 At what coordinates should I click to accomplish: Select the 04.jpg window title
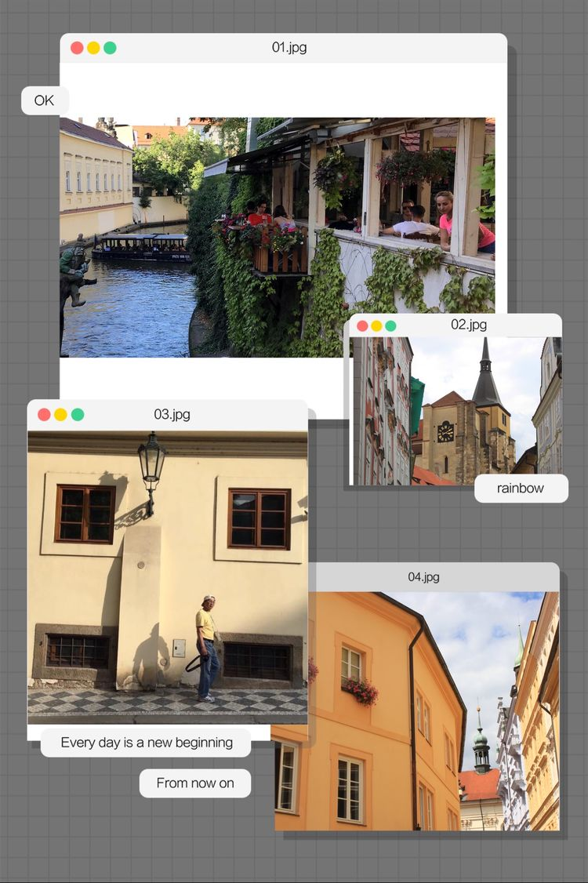click(423, 576)
